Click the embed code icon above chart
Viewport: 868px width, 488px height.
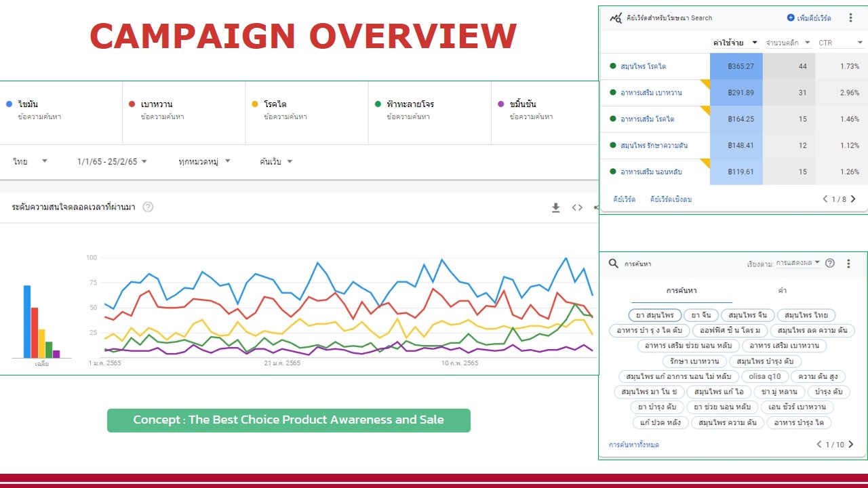(x=577, y=207)
